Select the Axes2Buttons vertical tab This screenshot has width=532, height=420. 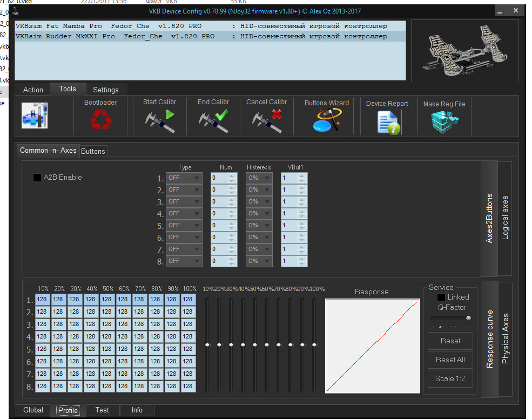[489, 218]
